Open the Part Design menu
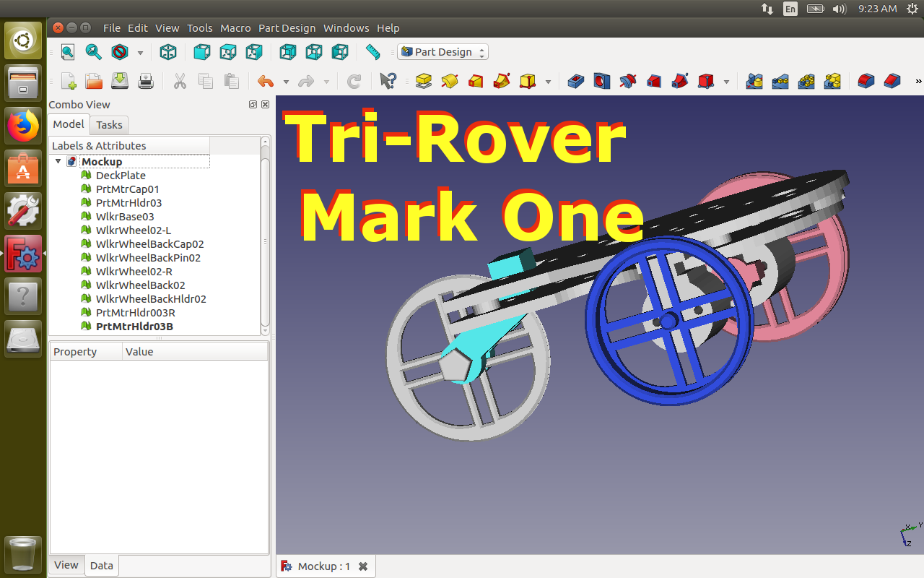 point(287,28)
